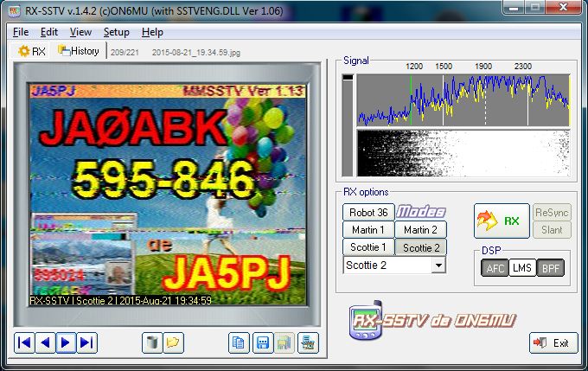Click the received SSTV image preview

point(168,195)
